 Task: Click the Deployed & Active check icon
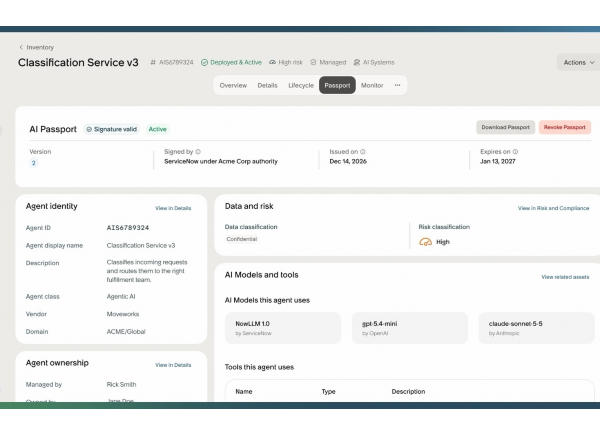(204, 62)
